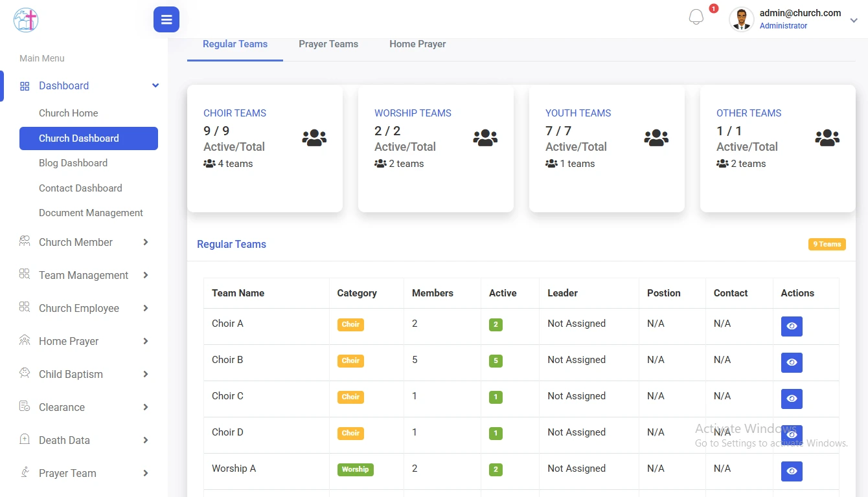Open the hamburger menu button
Viewport: 868px width, 497px height.
pos(166,19)
